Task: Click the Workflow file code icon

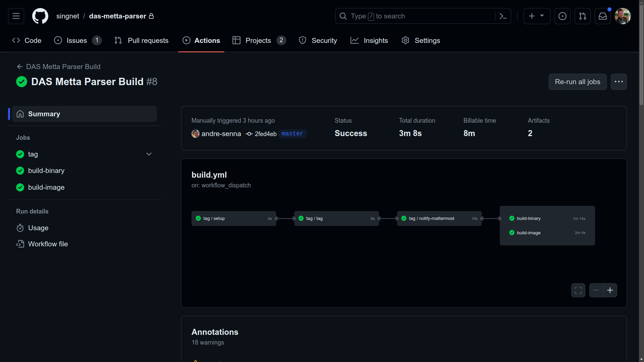Action: point(20,244)
